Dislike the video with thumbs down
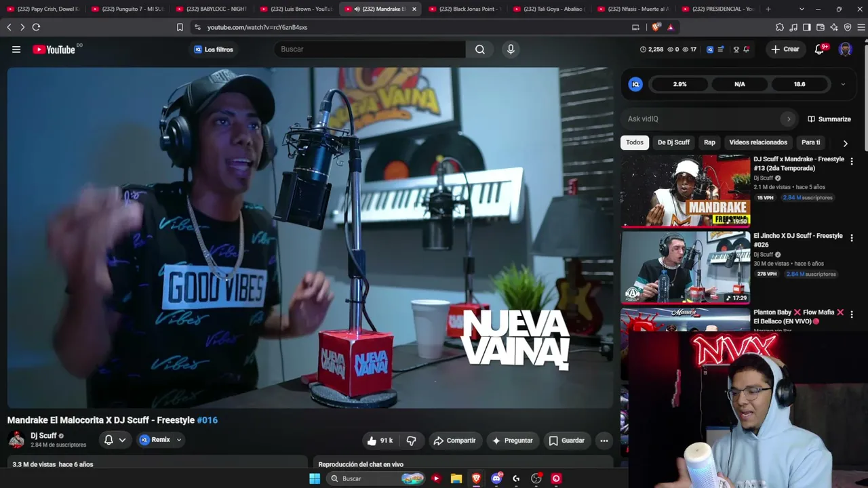Screen dimensions: 868x488 (411, 441)
